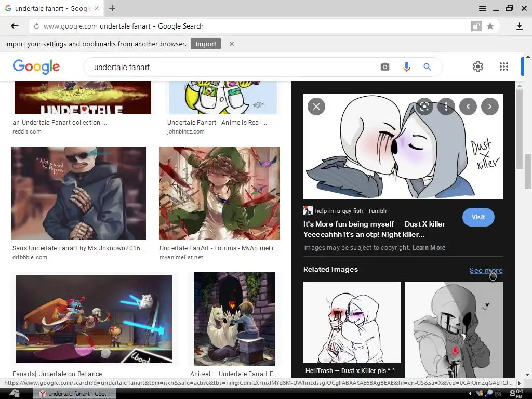Click the 'Sans Undertale Fanart by Ms.Unknown2016' caption
Image resolution: width=532 pixels, height=399 pixels.
(78, 248)
